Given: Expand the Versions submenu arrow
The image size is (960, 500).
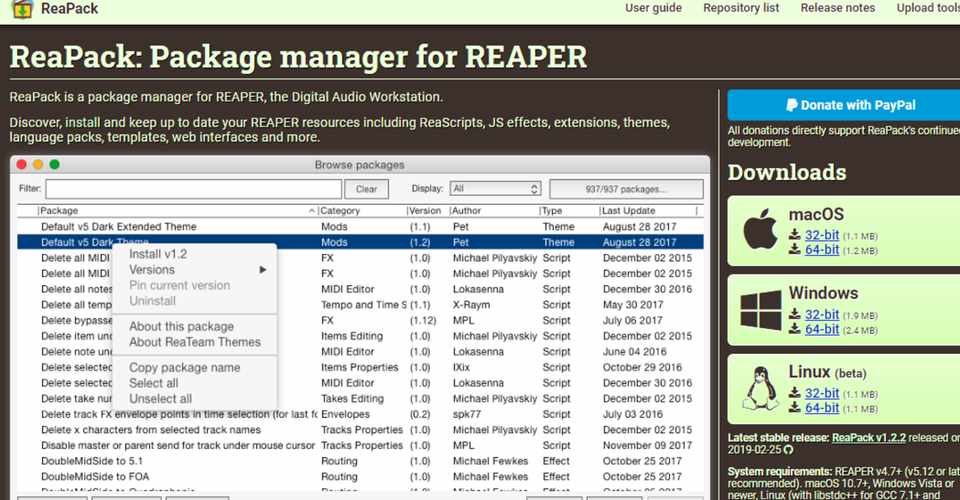Looking at the screenshot, I should click(263, 270).
